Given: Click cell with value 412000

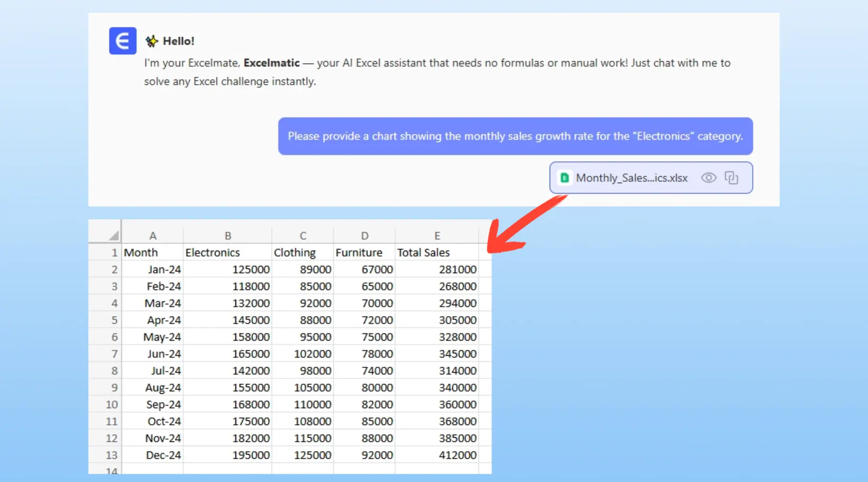Looking at the screenshot, I should (457, 455).
